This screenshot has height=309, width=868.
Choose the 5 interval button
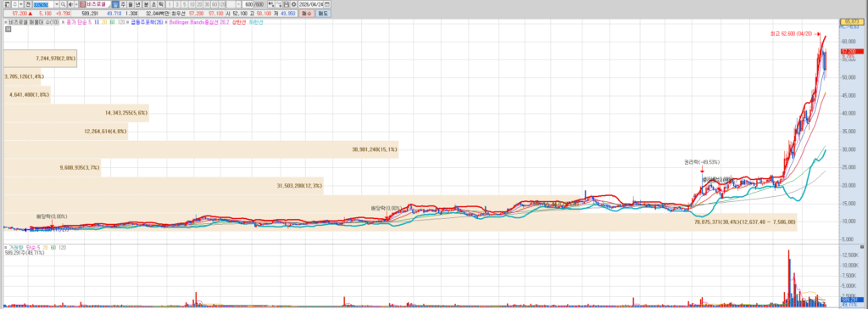point(184,4)
